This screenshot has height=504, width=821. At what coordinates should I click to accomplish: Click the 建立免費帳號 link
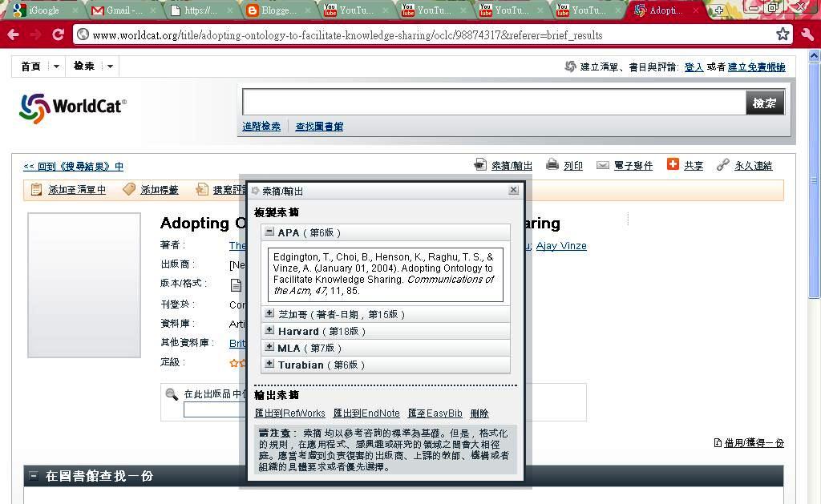pos(757,67)
